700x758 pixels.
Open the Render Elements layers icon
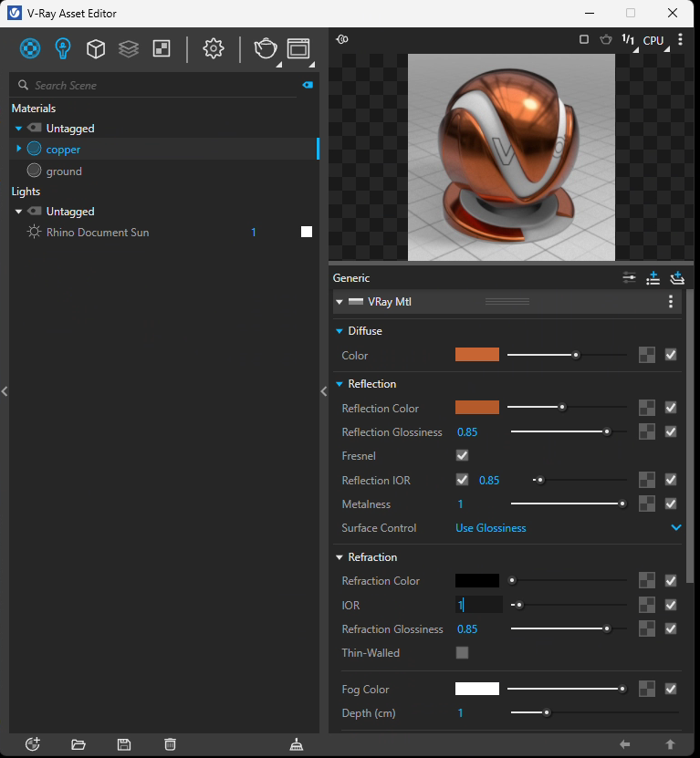(129, 49)
